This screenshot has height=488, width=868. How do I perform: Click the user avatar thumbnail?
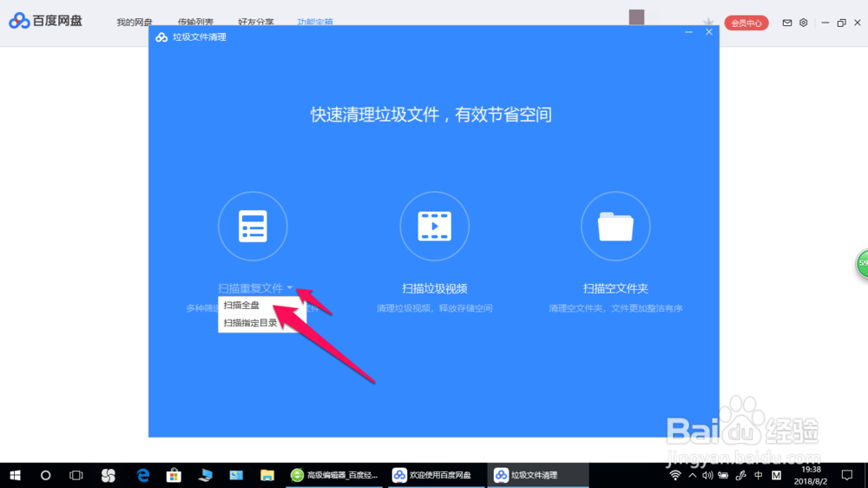tap(636, 17)
